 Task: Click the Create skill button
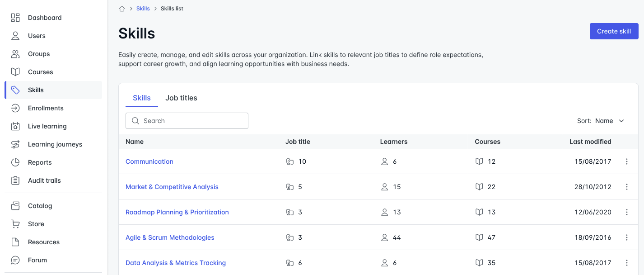pos(614,31)
